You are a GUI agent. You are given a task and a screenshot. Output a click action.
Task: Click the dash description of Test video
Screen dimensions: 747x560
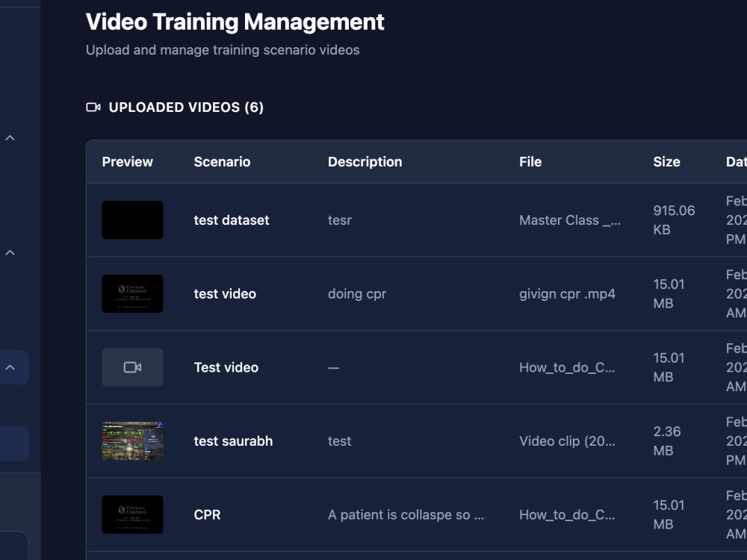click(x=333, y=367)
